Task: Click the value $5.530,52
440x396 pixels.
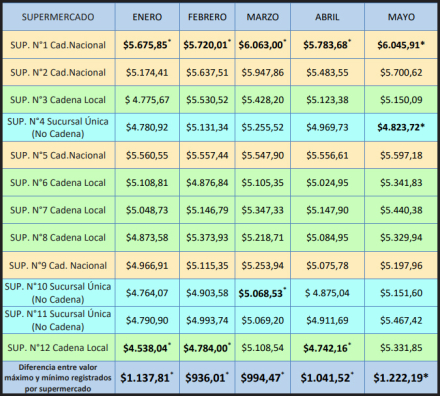Action: click(x=207, y=100)
